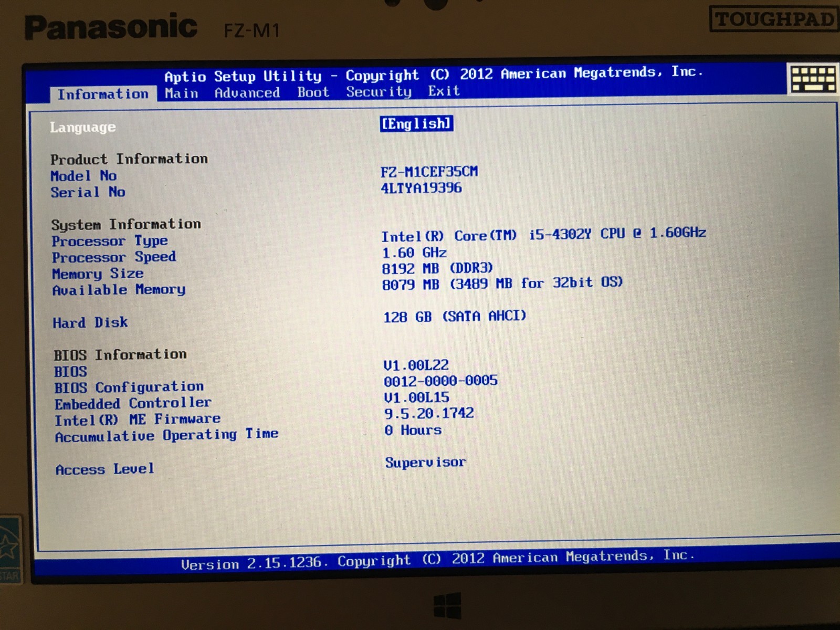
Task: Open the Security tab
Action: tap(379, 92)
